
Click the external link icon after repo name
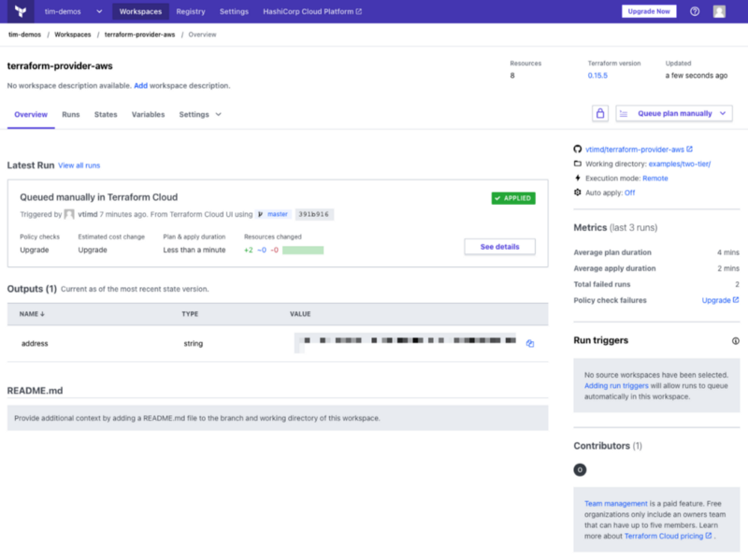pyautogui.click(x=689, y=150)
